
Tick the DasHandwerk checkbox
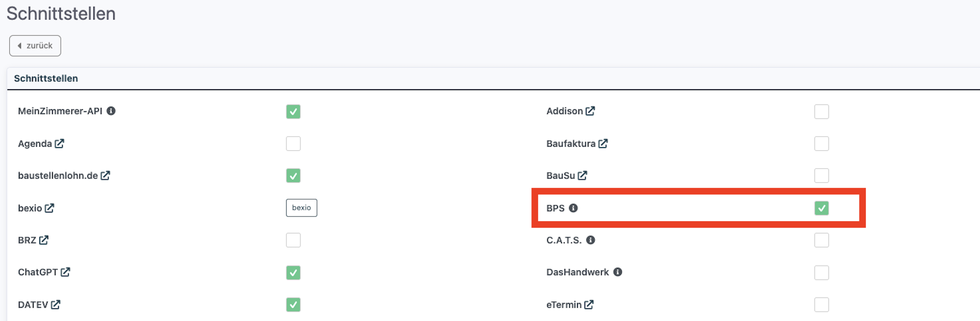[x=821, y=273]
